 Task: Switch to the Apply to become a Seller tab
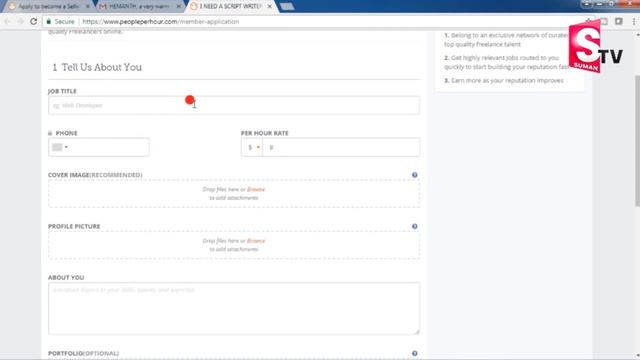[x=48, y=7]
